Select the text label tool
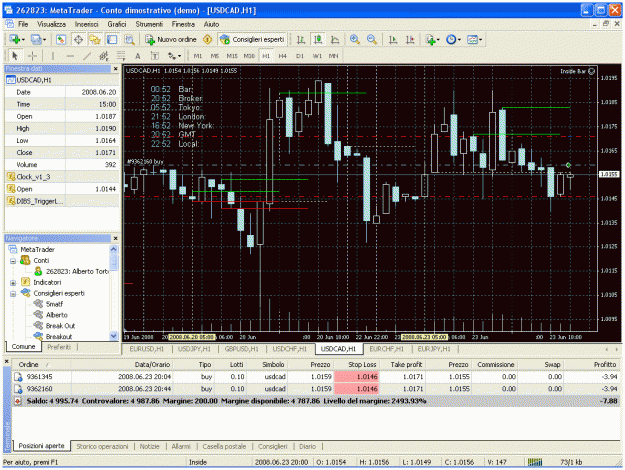The height and width of the screenshot is (470, 625). point(154,56)
